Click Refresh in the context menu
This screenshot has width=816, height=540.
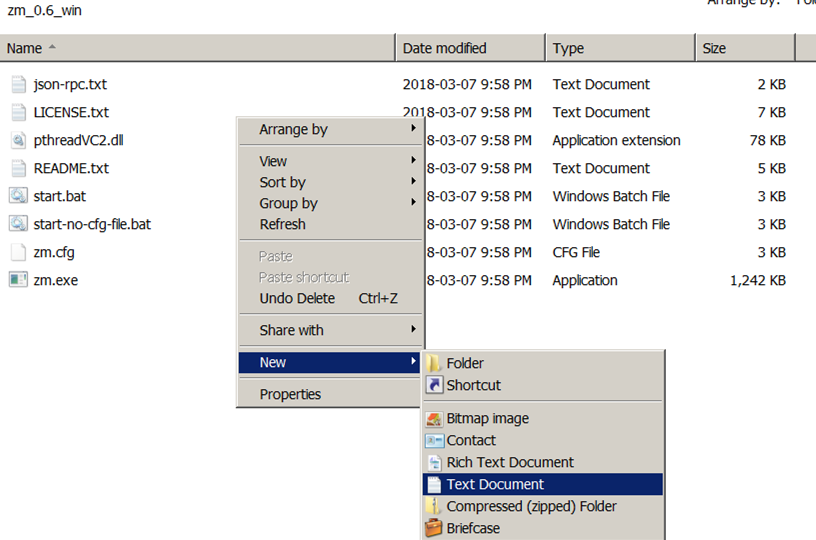pyautogui.click(x=283, y=225)
